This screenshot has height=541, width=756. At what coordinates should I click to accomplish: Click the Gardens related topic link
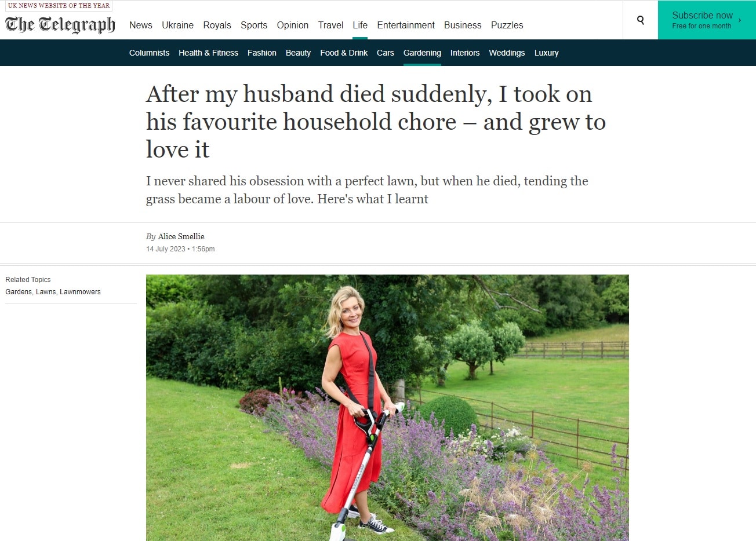click(19, 292)
